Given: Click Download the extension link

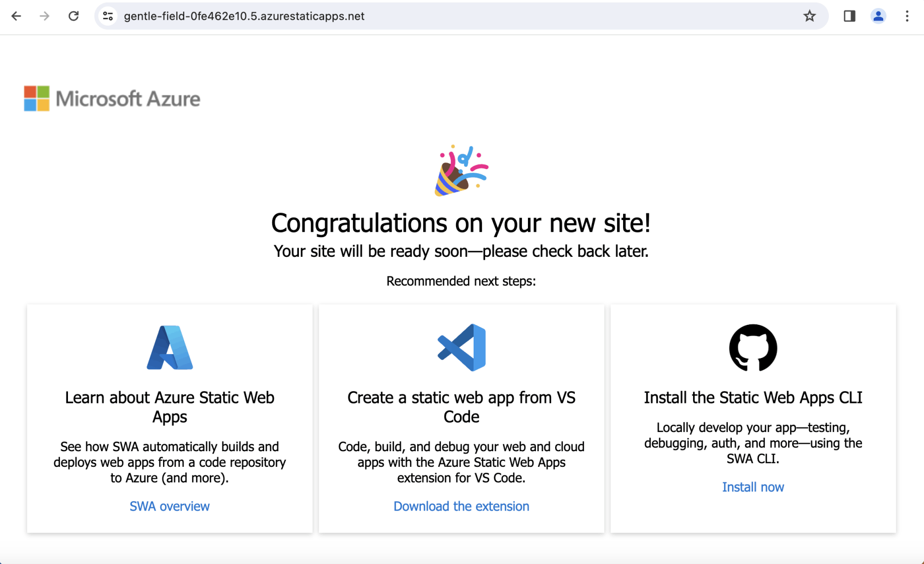Looking at the screenshot, I should (461, 506).
